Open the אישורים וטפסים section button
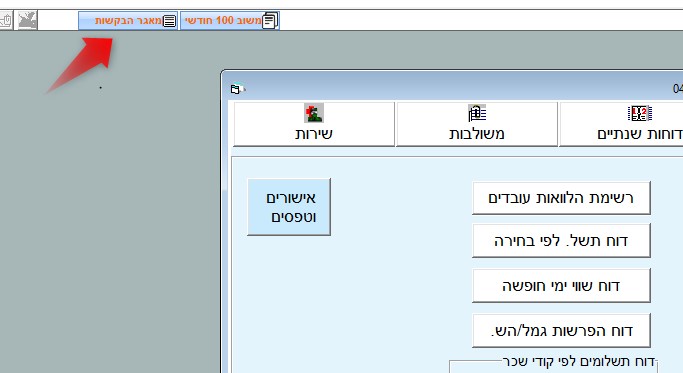Viewport: 683px width, 373px height. 289,207
